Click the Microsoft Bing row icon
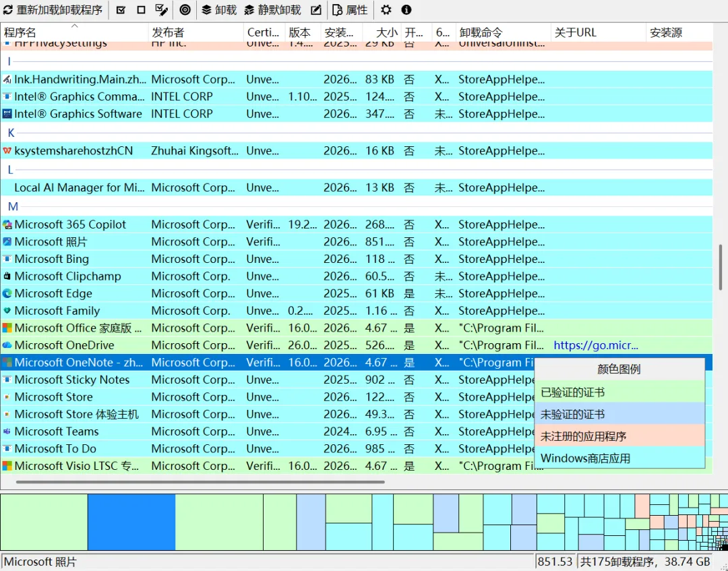 point(7,259)
